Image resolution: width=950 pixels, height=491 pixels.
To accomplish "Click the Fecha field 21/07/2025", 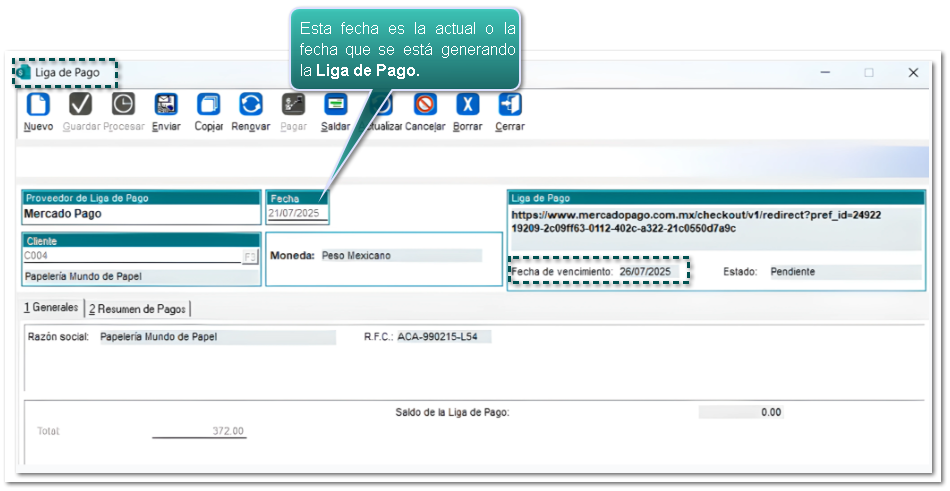I will coord(297,213).
